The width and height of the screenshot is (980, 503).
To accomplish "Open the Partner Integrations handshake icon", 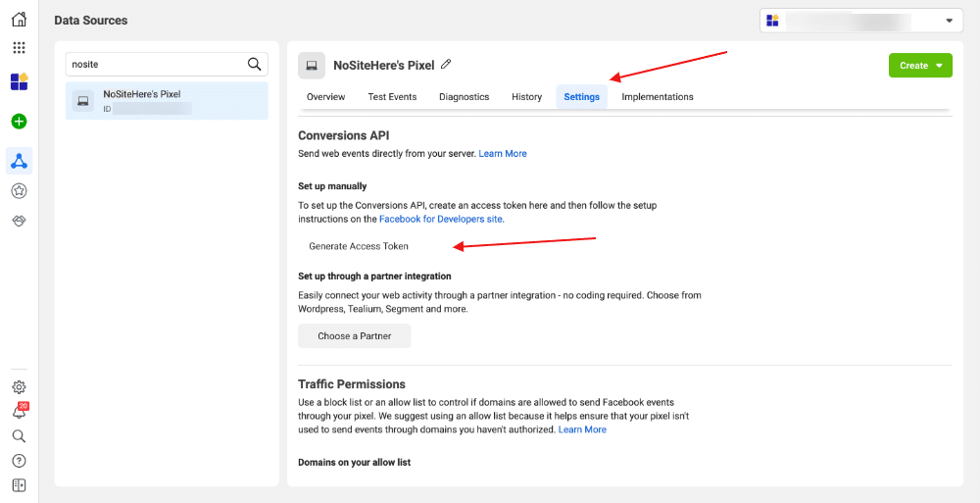I will 19,221.
